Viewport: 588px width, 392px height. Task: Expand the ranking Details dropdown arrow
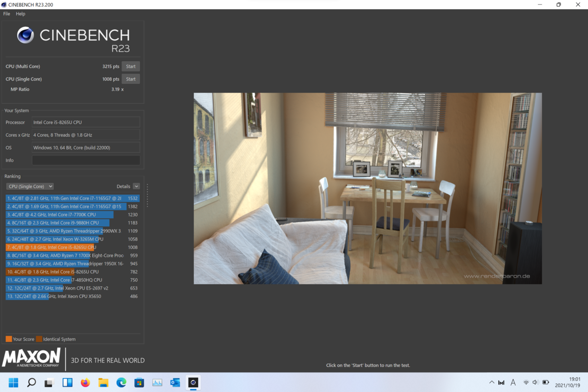tap(136, 186)
